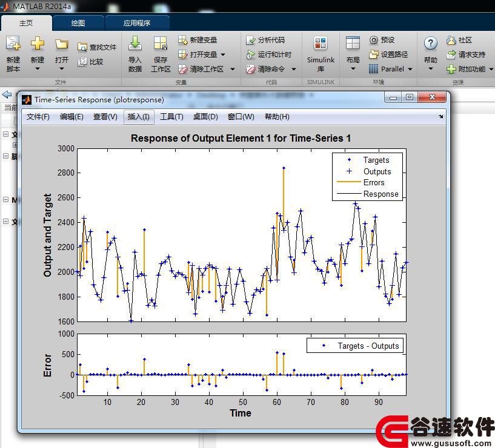Screen dimensions: 495x448
Task: Select the 'Errors' legend entry
Action: (x=374, y=182)
